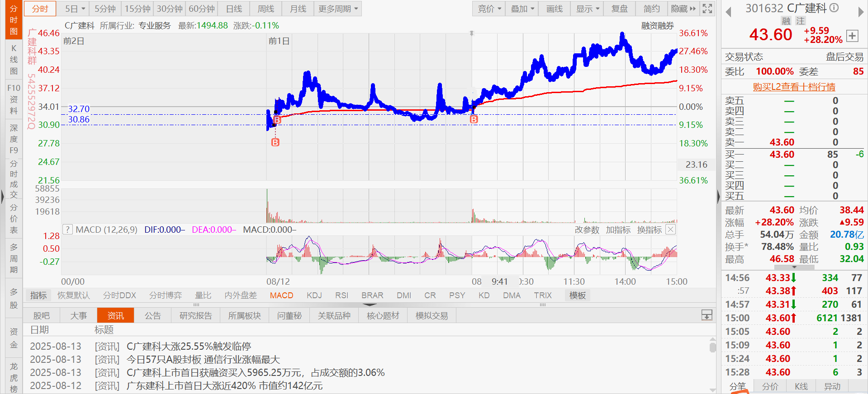This screenshot has height=394, width=868.
Task: Select the RSI indicator
Action: pos(342,295)
